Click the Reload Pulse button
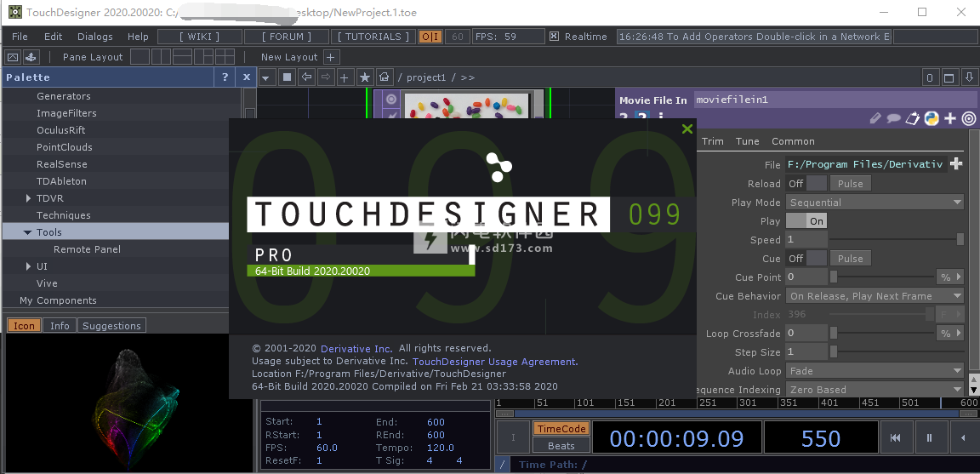The image size is (980, 474). click(x=850, y=184)
